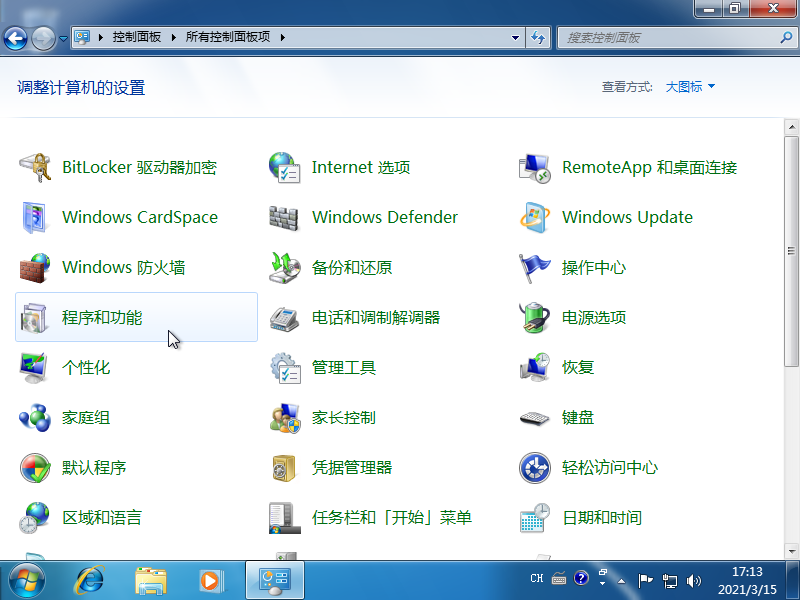Open the CH language indicator in the tray
800x600 pixels.
[x=536, y=578]
